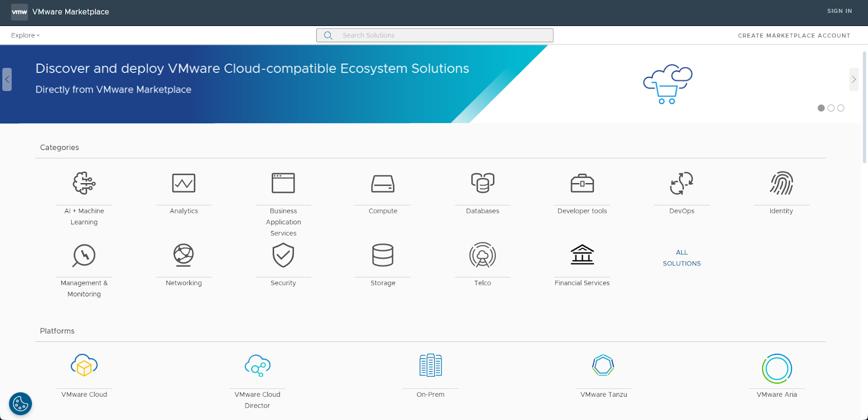Click the VMware Tanzu label
The width and height of the screenshot is (868, 420).
tap(603, 395)
